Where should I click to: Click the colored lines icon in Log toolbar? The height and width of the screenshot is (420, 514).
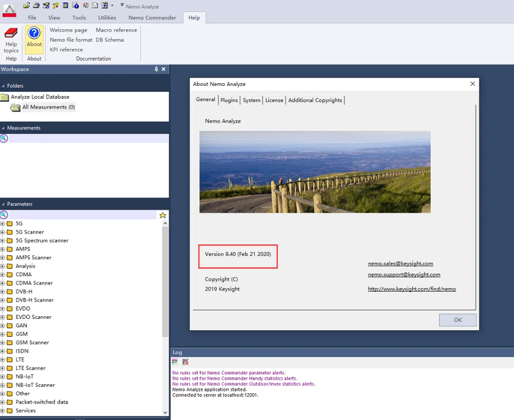175,362
